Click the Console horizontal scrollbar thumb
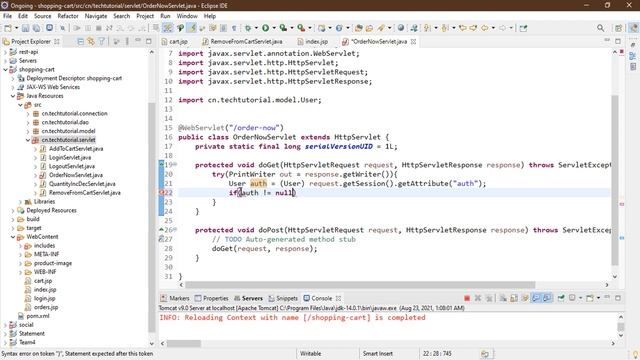Image resolution: width=640 pixels, height=360 pixels. [184, 344]
